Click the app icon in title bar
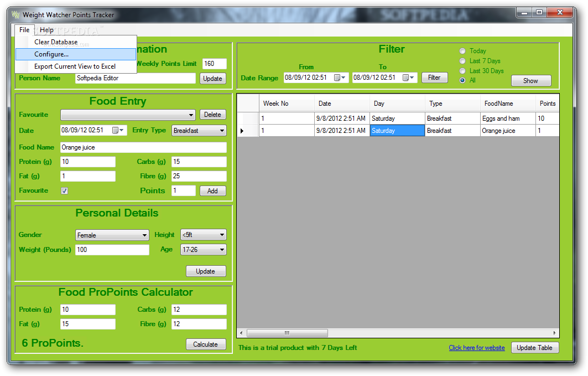This screenshot has height=376, width=588. pos(15,14)
